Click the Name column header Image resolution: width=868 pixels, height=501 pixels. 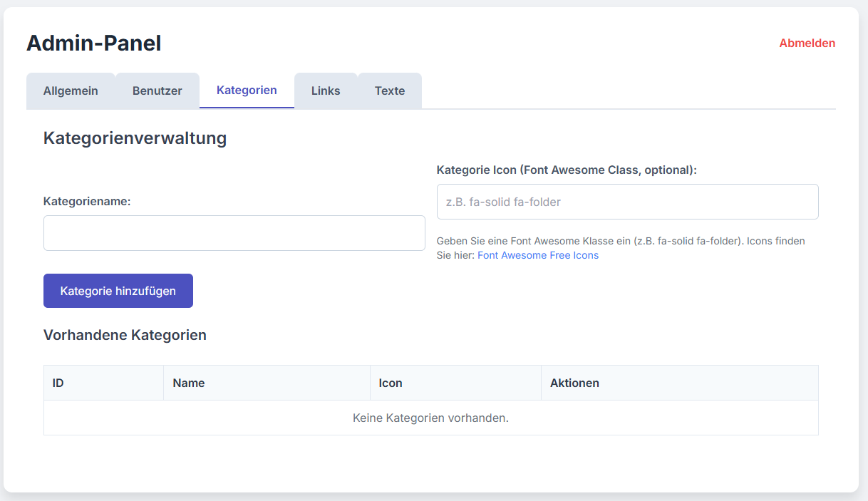click(189, 383)
